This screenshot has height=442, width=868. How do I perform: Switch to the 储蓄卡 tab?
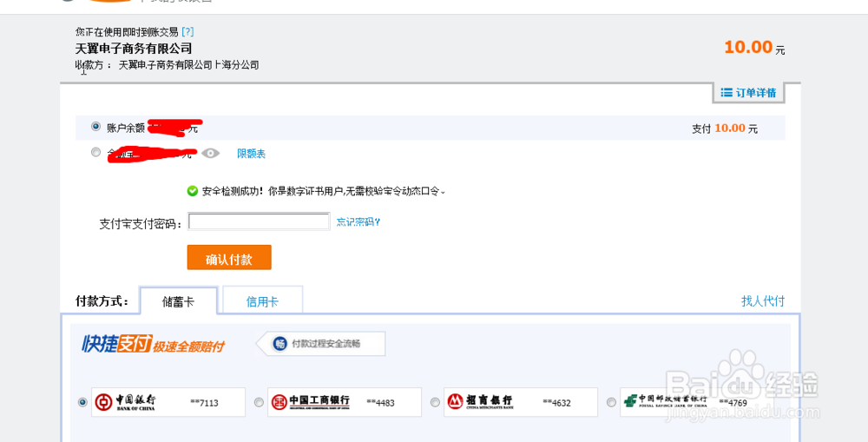tap(178, 300)
